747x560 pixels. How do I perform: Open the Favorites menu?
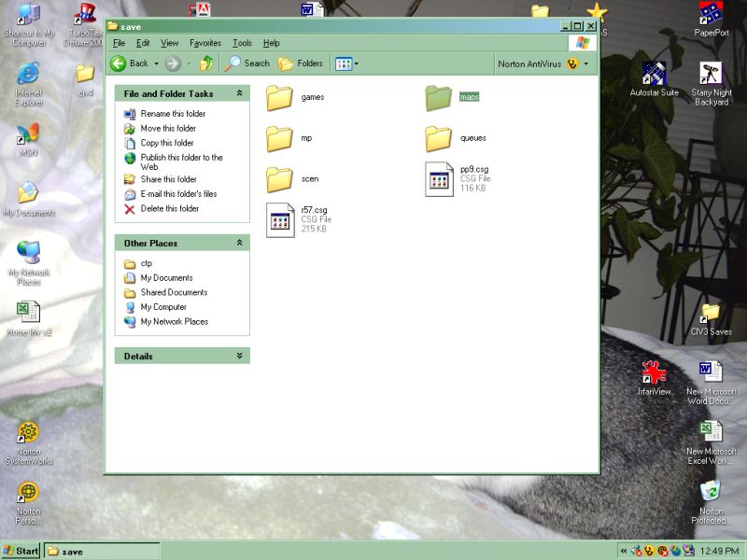point(204,43)
